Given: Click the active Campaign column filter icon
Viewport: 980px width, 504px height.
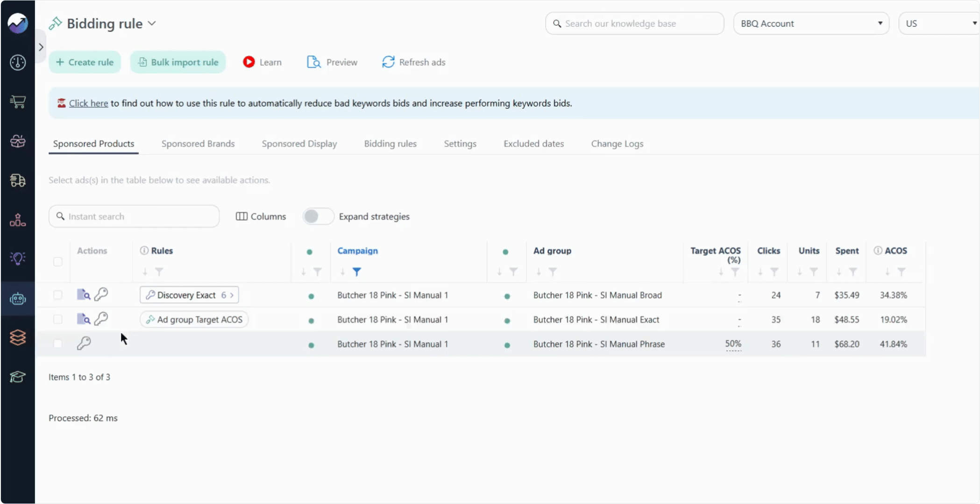Looking at the screenshot, I should [357, 272].
